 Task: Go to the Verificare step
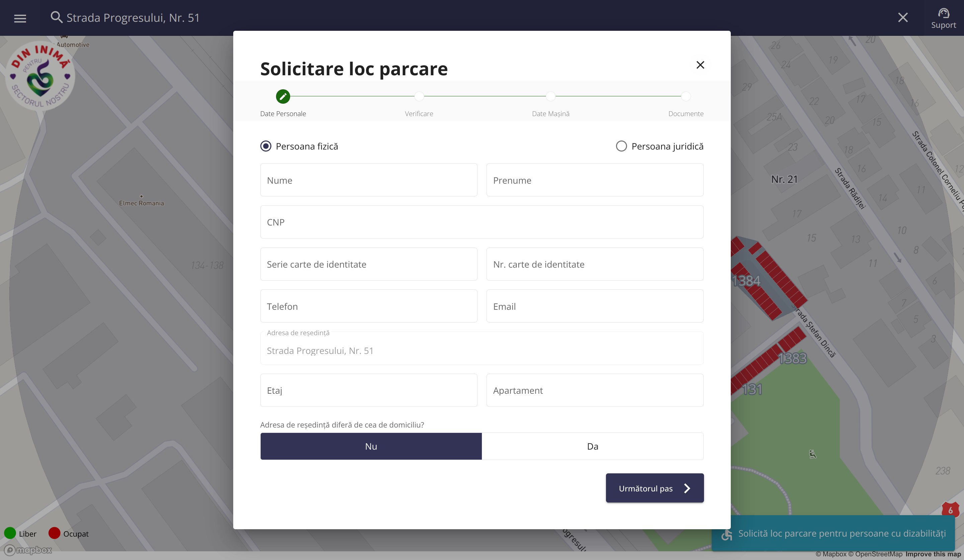point(419,96)
